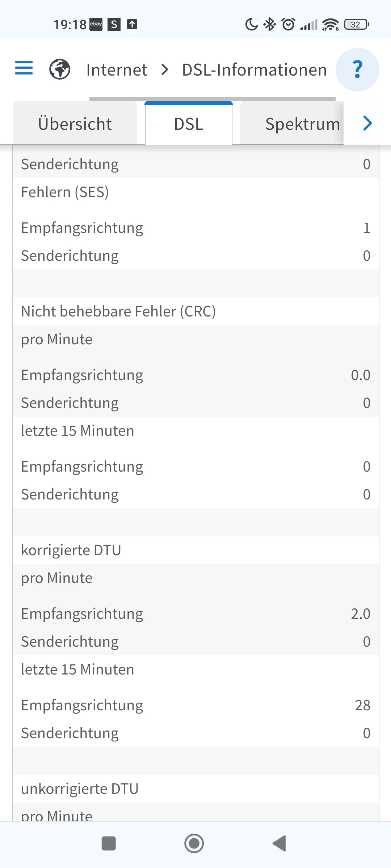Go to the Internet breadcrumb link
Image resolution: width=391 pixels, height=868 pixels.
[117, 70]
